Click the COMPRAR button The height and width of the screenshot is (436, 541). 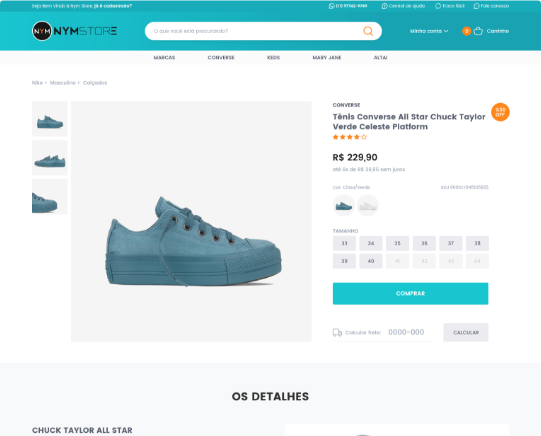(410, 294)
